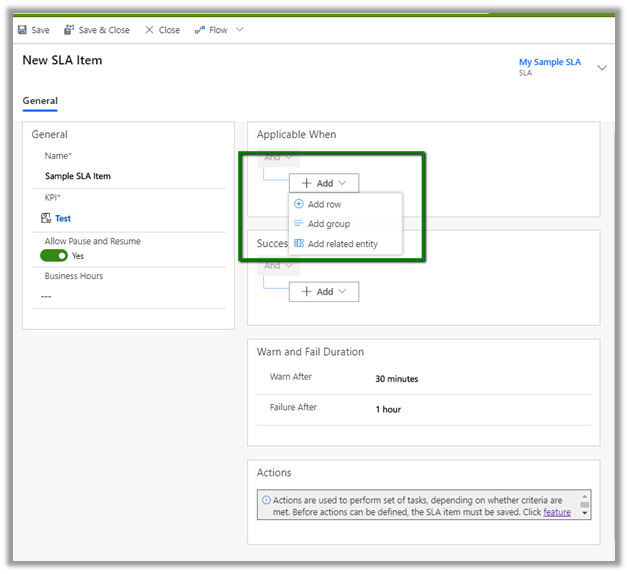Click the Add related entity icon
Image resolution: width=628 pixels, height=574 pixels.
(299, 244)
